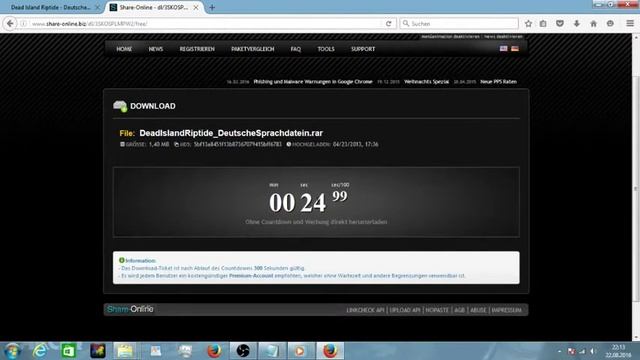This screenshot has width=640, height=360.
Task: Open media player orange taskbar icon
Action: (300, 351)
